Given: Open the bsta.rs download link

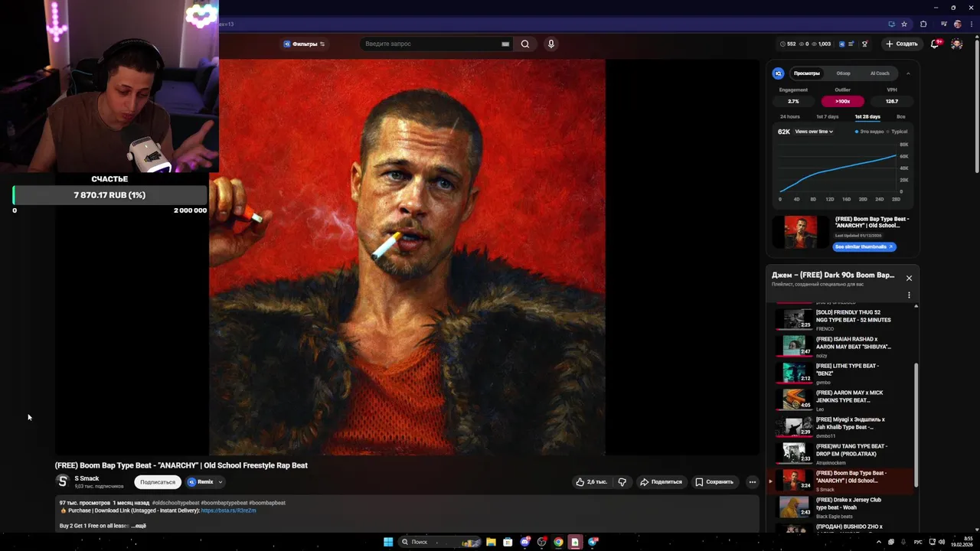Looking at the screenshot, I should [x=228, y=510].
